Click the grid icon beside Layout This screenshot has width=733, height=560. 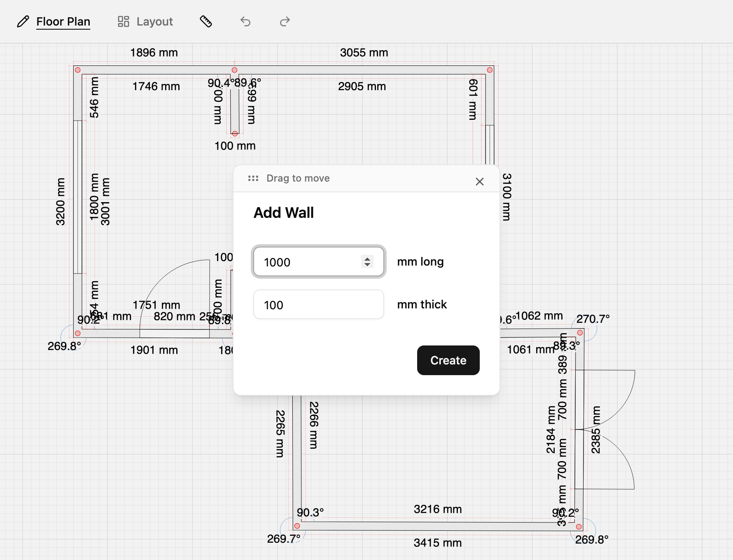pos(124,21)
